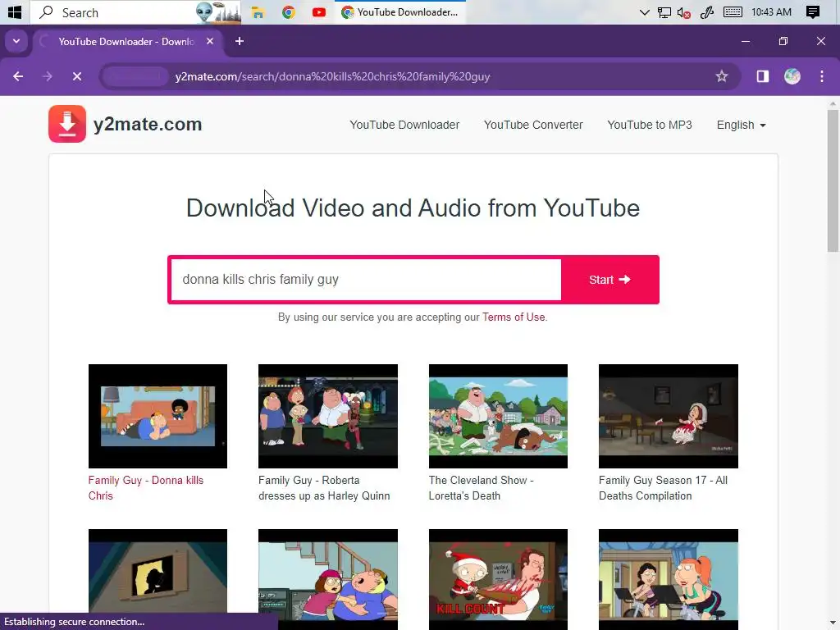Click the scrollbar down arrow
This screenshot has width=840, height=630.
click(x=833, y=623)
